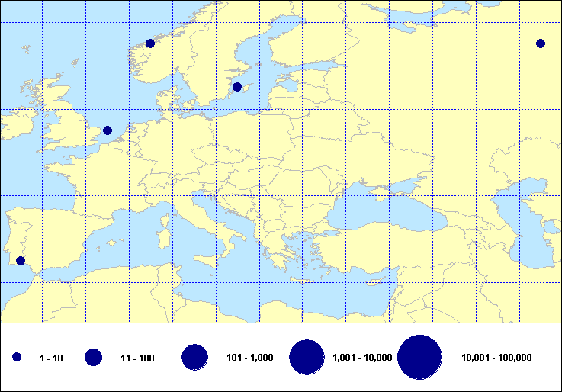
Task: Click the marker dot on Norway's coast
Action: pos(150,43)
